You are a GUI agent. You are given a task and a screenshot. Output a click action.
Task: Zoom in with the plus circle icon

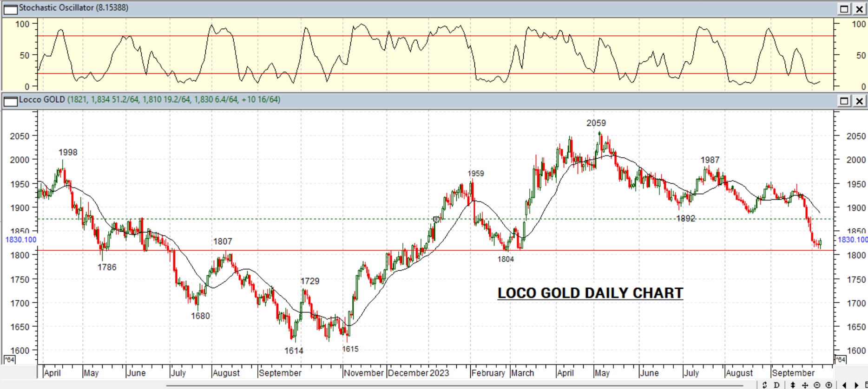[829, 385]
